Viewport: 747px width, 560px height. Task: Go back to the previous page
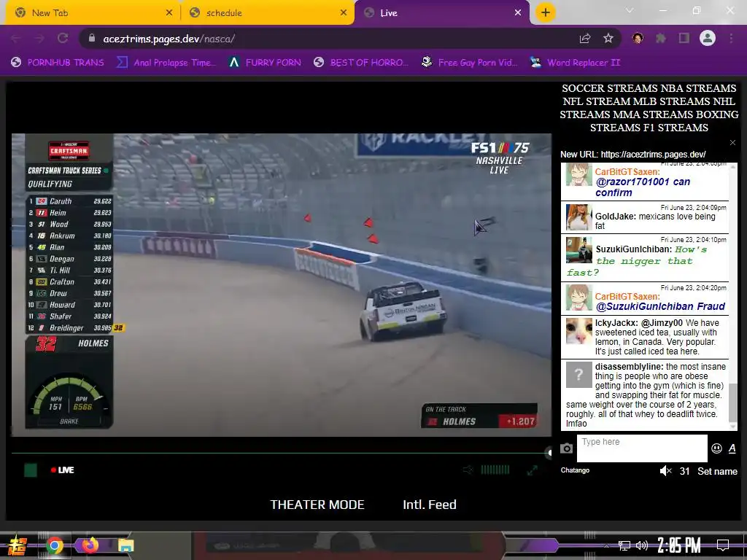(x=16, y=39)
